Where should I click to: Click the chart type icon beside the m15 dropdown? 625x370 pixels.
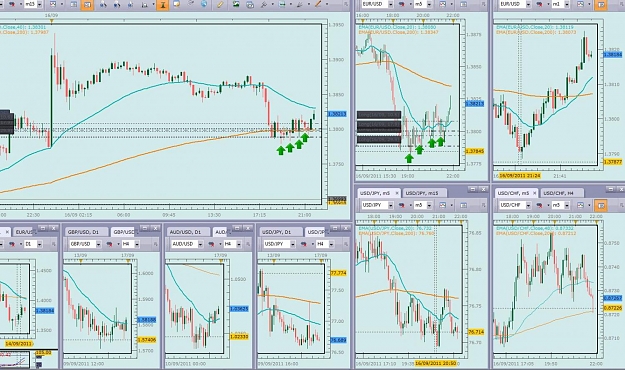coord(52,4)
